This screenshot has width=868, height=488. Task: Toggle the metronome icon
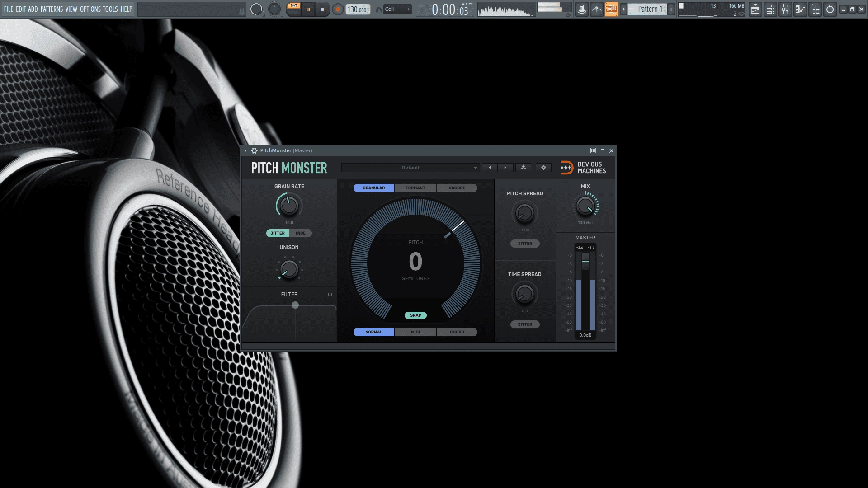pos(582,9)
